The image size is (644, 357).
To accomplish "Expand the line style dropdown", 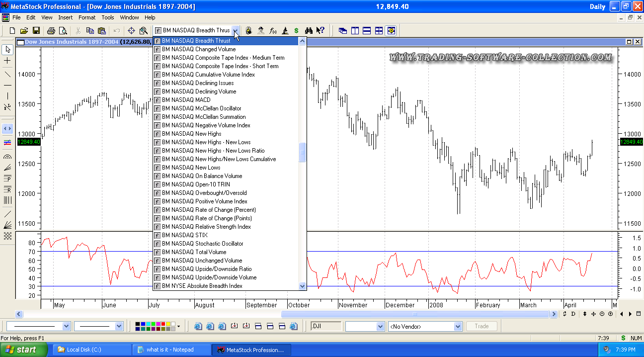I will [x=67, y=326].
